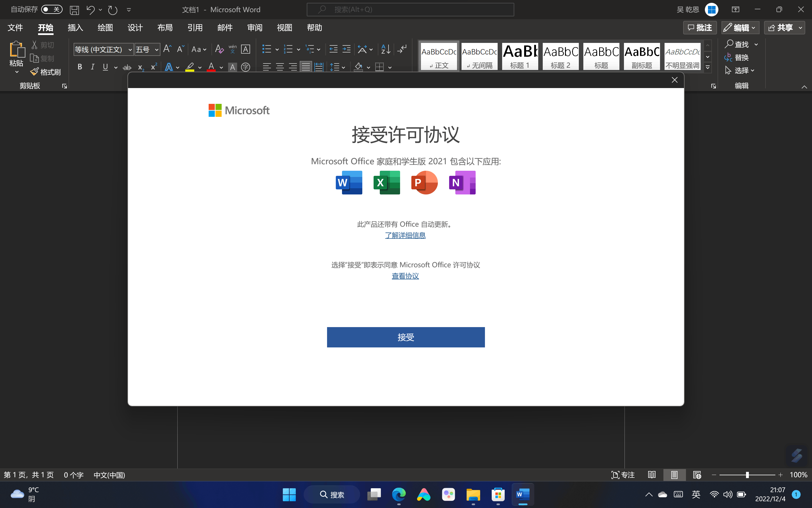Open the 文件 menu
This screenshot has width=812, height=508.
15,28
